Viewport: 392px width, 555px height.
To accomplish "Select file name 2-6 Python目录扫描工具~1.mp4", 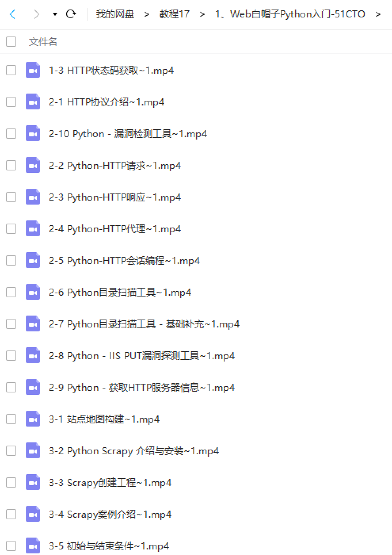I will point(120,293).
